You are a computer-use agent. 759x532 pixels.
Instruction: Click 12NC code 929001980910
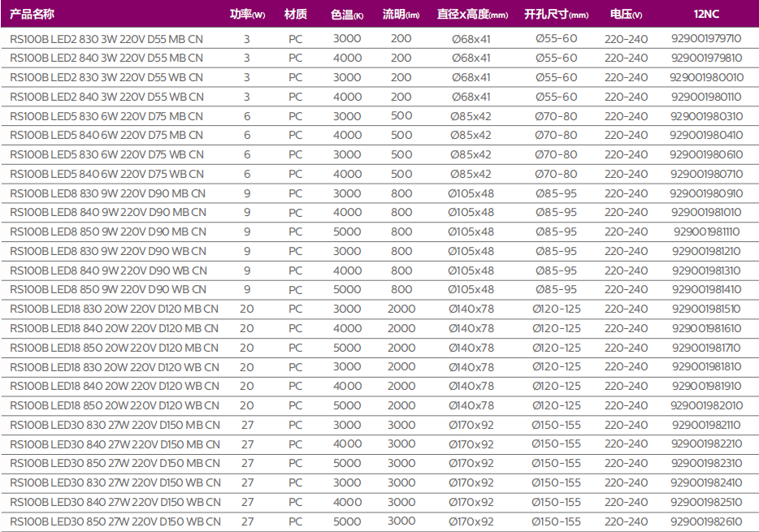pos(706,193)
